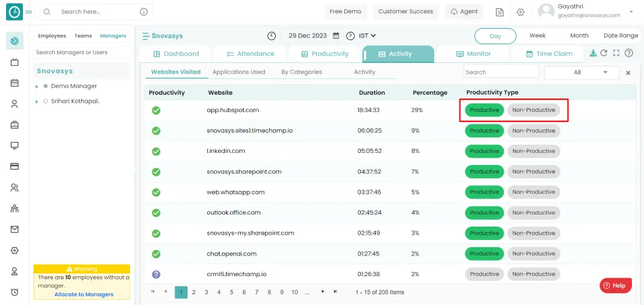Open the credit card icon in sidebar

pos(14,166)
